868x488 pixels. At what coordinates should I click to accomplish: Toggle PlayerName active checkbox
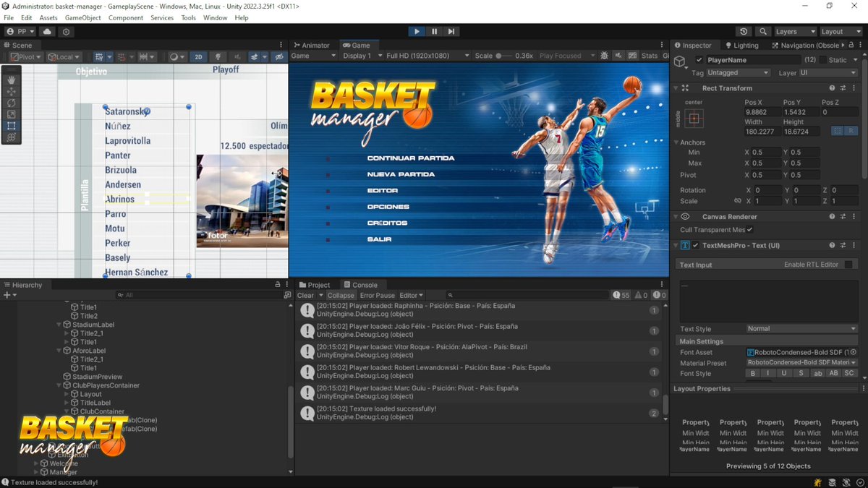(x=699, y=60)
